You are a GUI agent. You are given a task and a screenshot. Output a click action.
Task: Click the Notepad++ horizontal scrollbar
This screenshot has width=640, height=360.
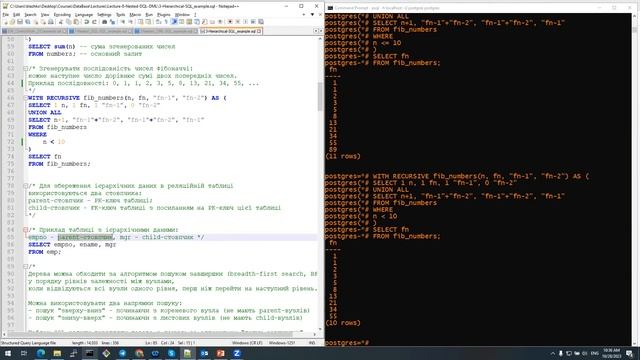pyautogui.click(x=159, y=334)
